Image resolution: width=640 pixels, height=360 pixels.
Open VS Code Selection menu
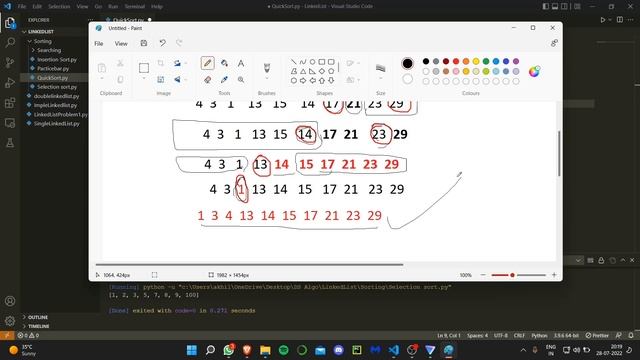(x=59, y=7)
